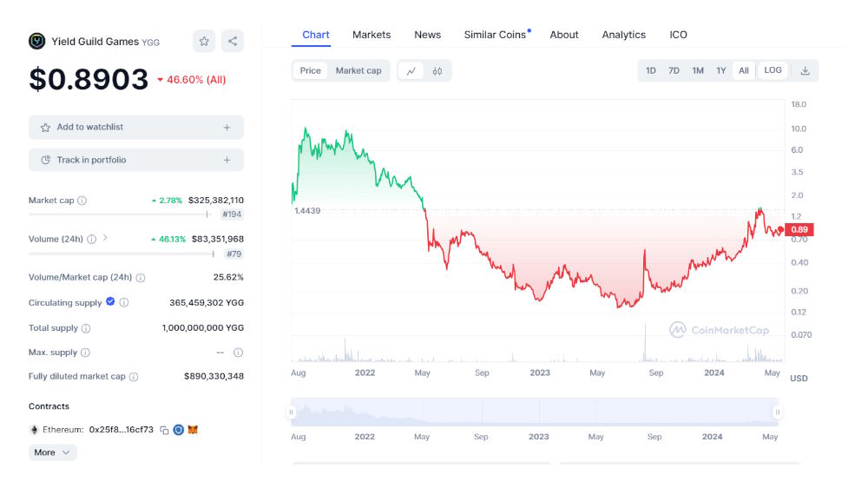Copy the Ethereum contract address

[164, 430]
